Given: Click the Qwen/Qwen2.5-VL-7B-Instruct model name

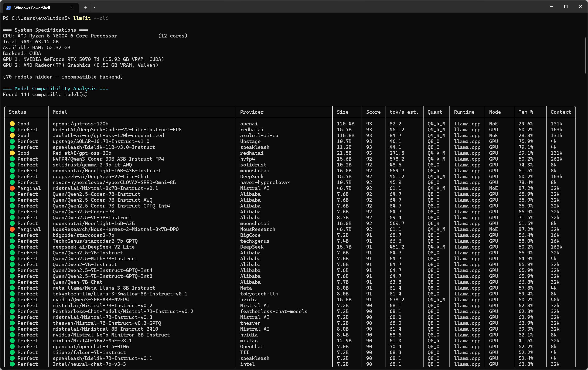Looking at the screenshot, I should 92,218.
